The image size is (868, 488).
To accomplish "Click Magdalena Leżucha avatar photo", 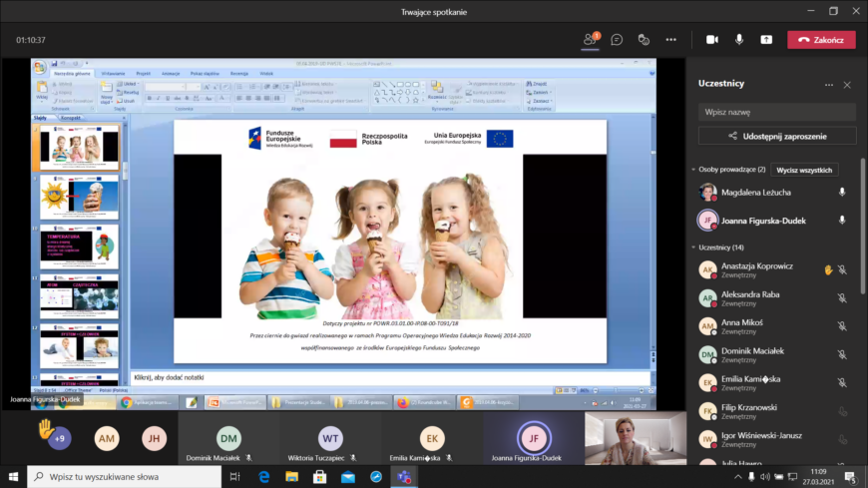I will coord(707,193).
